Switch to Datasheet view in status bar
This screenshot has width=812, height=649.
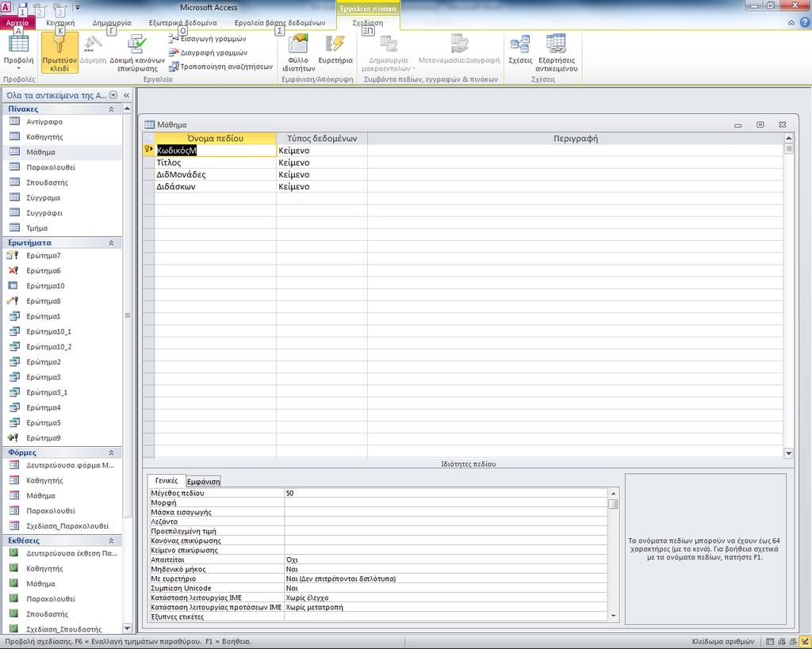coord(770,642)
